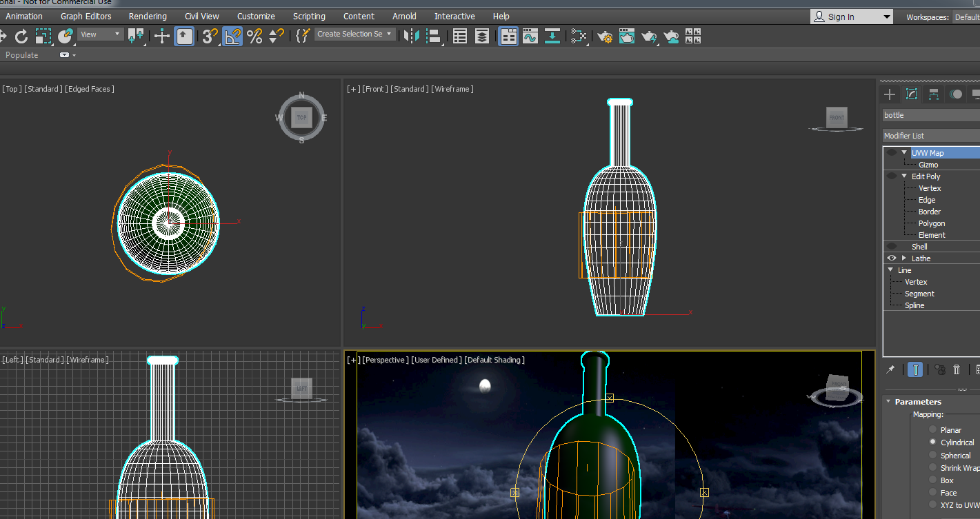The width and height of the screenshot is (980, 519).
Task: Choose Planar mapping option
Action: [x=933, y=430]
